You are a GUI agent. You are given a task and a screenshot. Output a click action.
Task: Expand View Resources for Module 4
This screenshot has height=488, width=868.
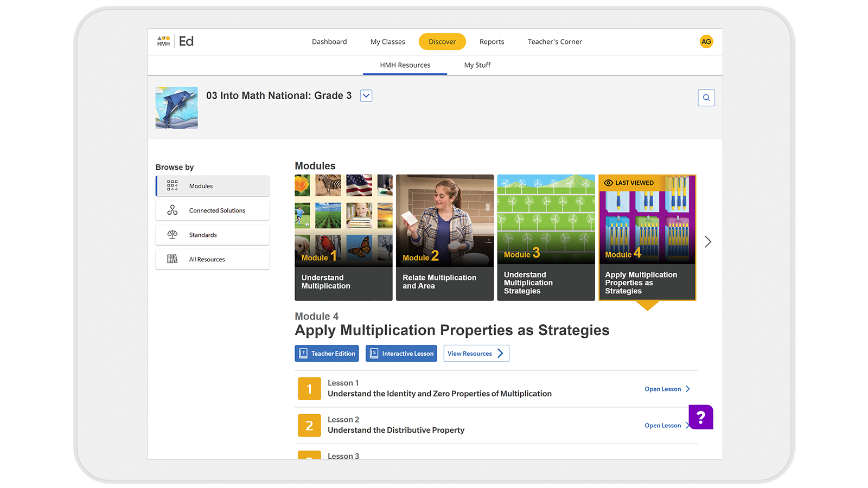pyautogui.click(x=476, y=353)
